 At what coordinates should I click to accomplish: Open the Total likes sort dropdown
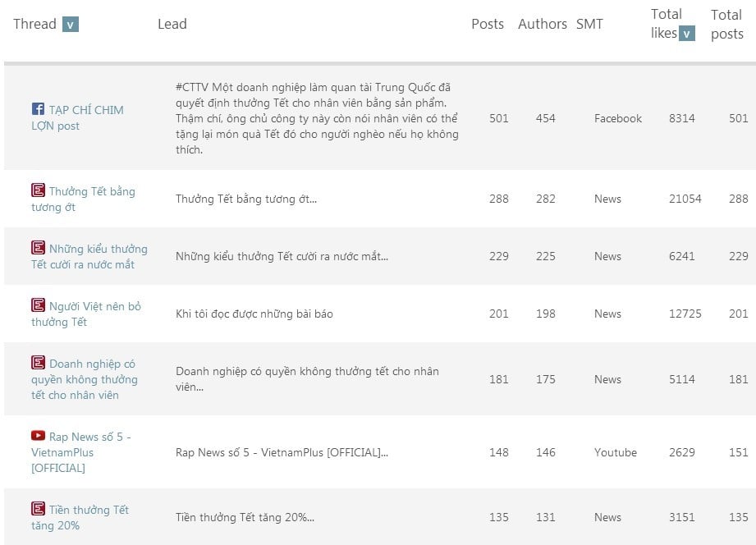686,34
